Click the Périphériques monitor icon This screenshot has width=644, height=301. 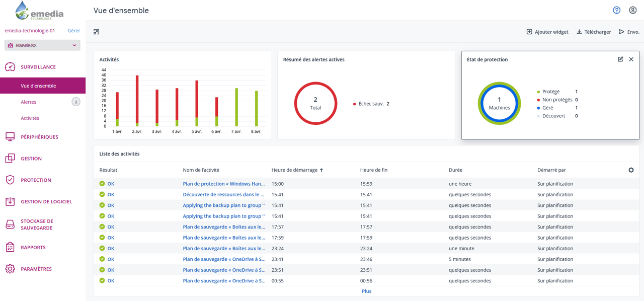[11, 136]
